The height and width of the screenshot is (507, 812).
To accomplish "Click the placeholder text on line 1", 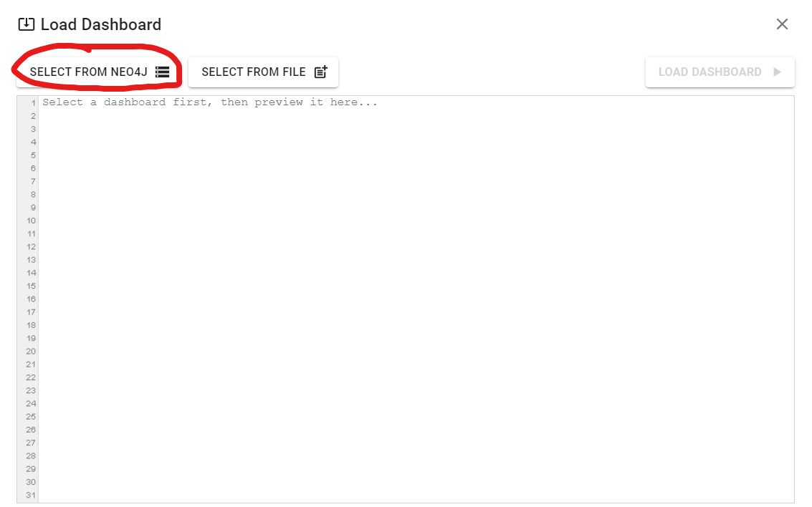I will 210,102.
